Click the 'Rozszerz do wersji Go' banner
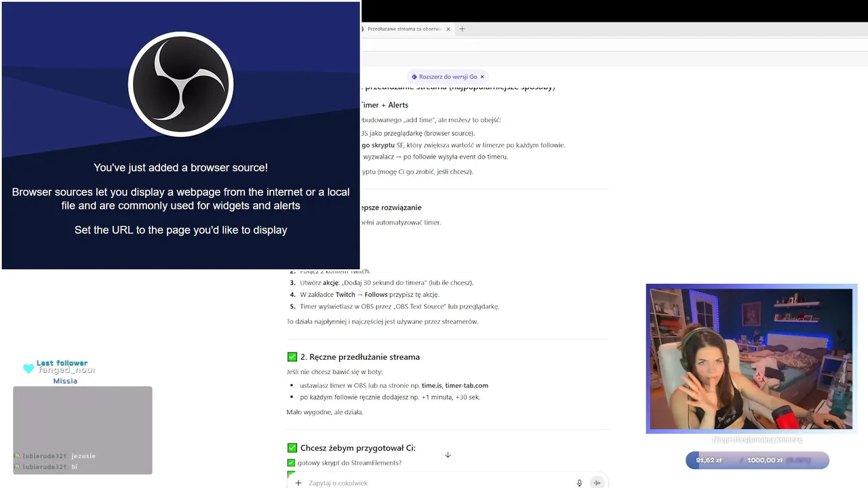This screenshot has width=868, height=488. pyautogui.click(x=448, y=77)
